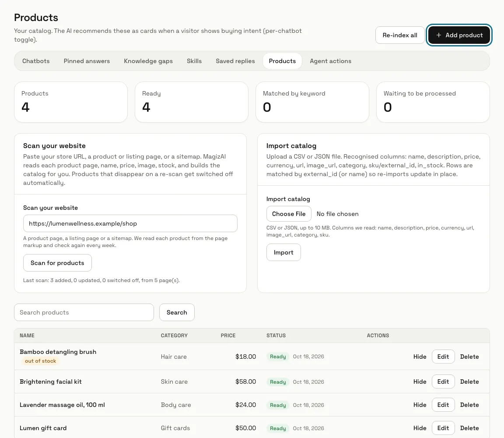Click Choose File for catalog import

pyautogui.click(x=289, y=214)
